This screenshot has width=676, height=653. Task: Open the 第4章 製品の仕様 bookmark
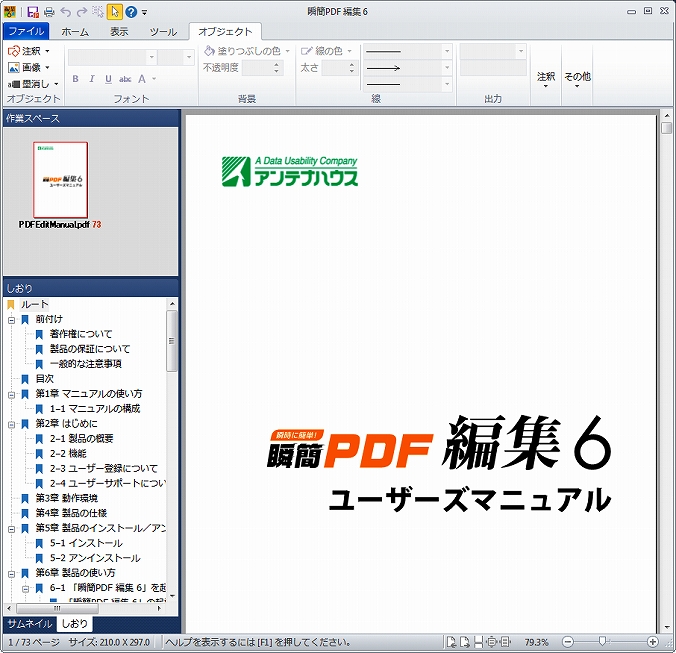click(71, 513)
